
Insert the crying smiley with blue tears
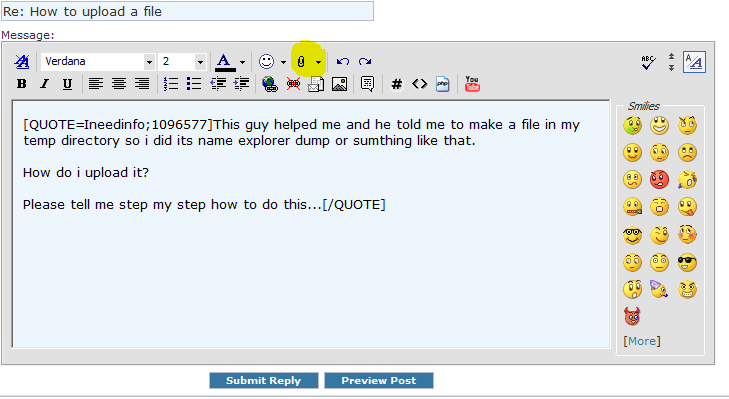(687, 180)
